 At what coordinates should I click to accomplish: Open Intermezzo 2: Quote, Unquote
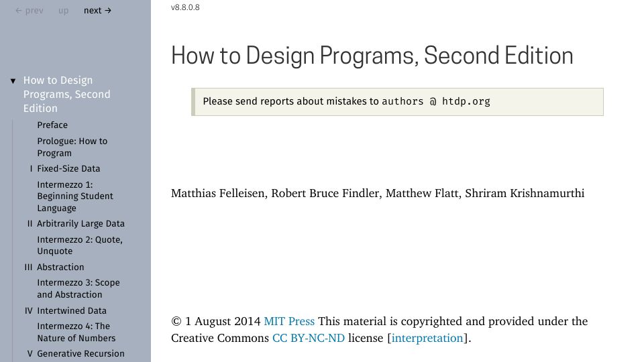click(80, 245)
